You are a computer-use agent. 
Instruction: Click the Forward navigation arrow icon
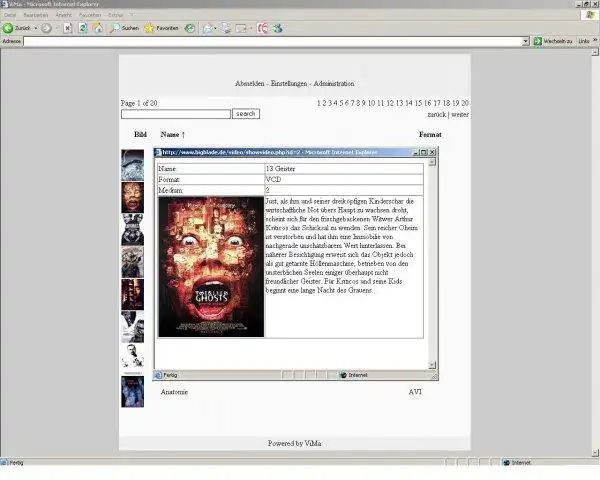(x=46, y=28)
